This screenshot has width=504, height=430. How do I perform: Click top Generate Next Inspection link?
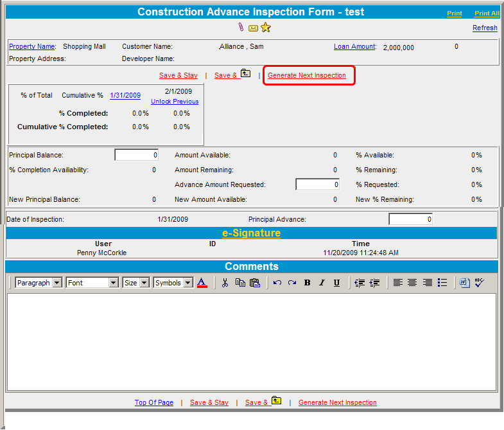307,75
